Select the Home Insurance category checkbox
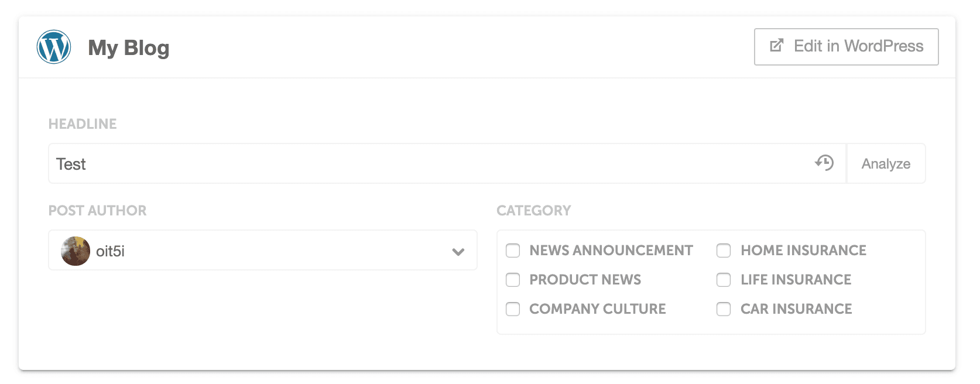 click(x=724, y=251)
